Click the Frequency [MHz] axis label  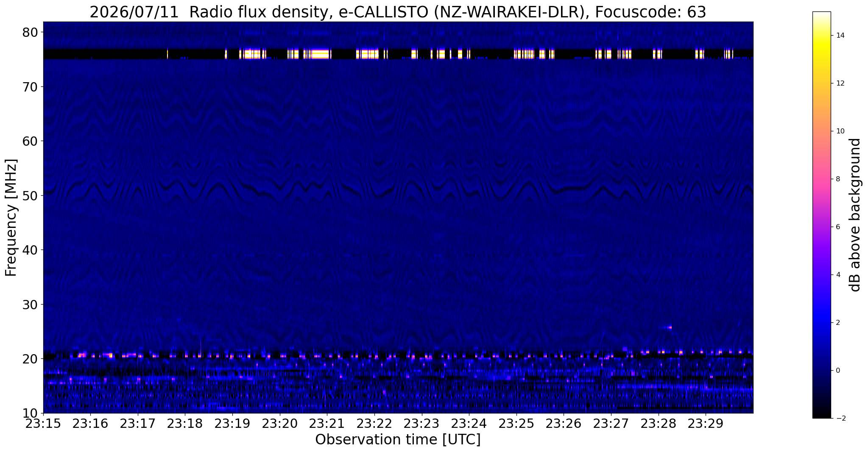(x=11, y=218)
